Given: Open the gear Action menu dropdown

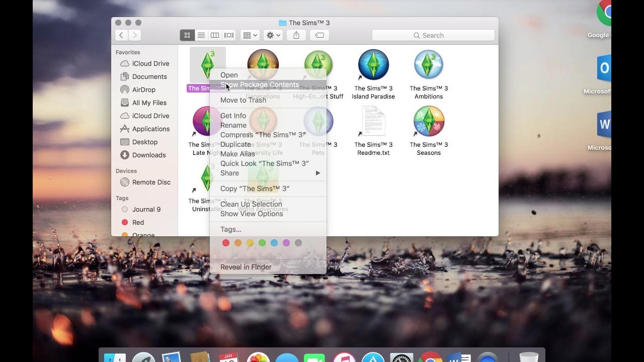Looking at the screenshot, I should tap(273, 35).
